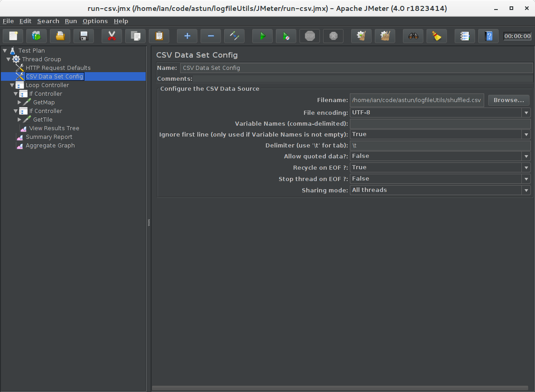The height and width of the screenshot is (392, 535).
Task: Open the Function Helper dialog icon
Action: point(465,36)
